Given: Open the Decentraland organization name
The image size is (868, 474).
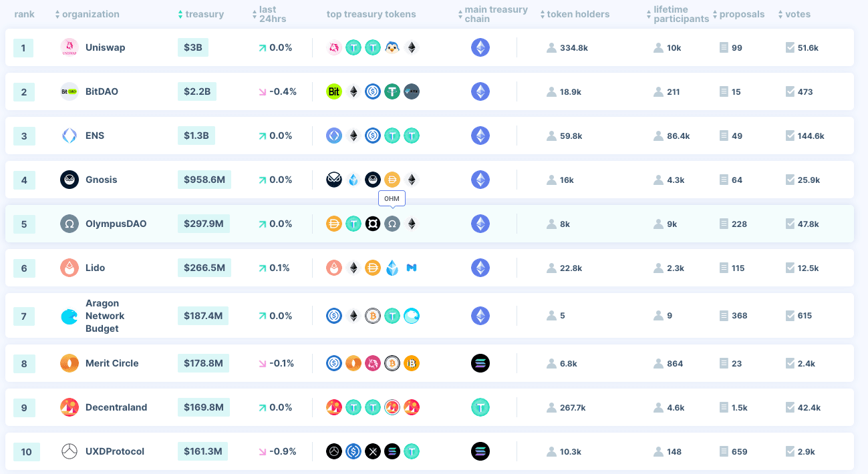Looking at the screenshot, I should pyautogui.click(x=116, y=407).
